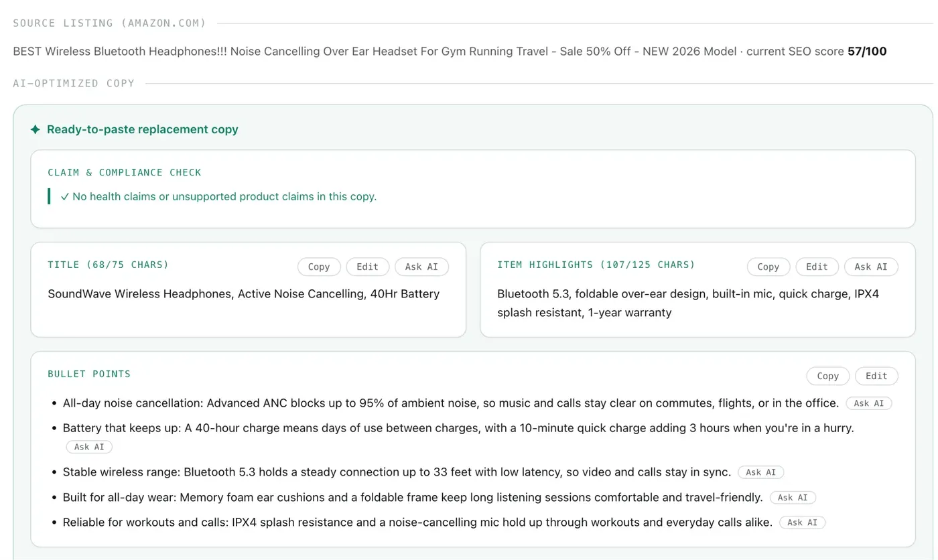938x560 pixels.
Task: Click the All-day noise cancellation bullet text
Action: 451,403
